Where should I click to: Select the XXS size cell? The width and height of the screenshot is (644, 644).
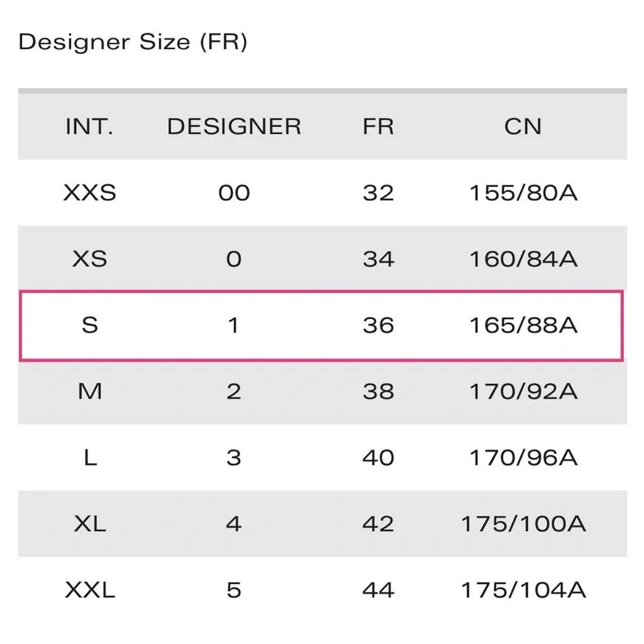pyautogui.click(x=90, y=193)
